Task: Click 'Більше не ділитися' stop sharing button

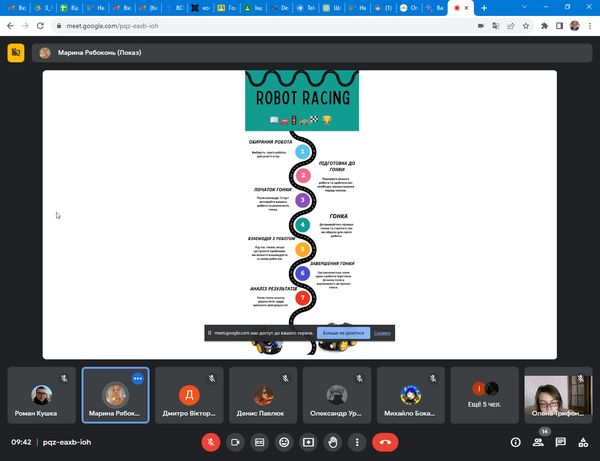Action: 345,332
